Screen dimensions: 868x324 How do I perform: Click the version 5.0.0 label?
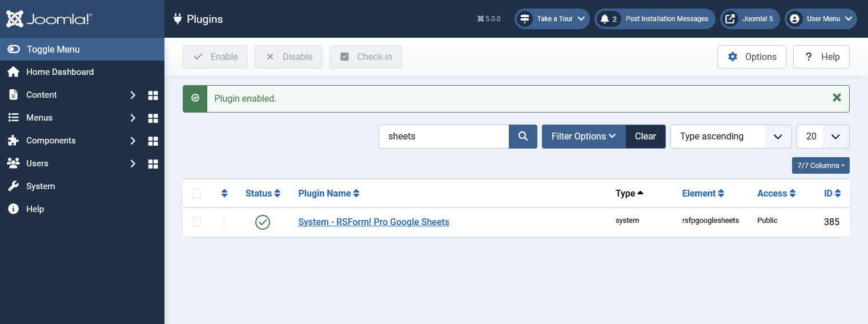click(489, 19)
